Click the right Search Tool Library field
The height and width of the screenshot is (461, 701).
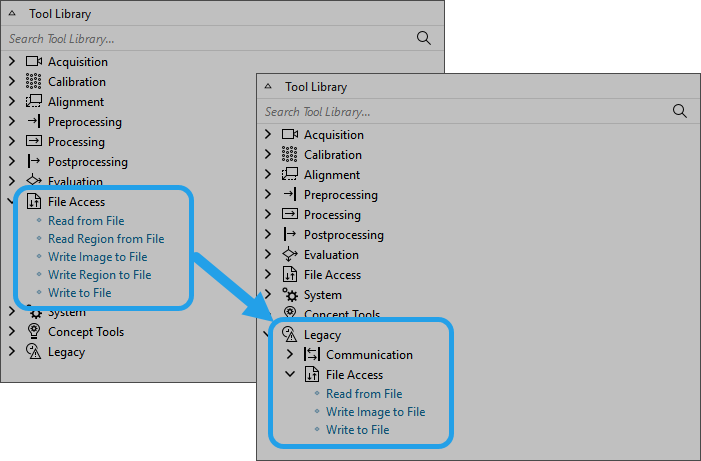coord(460,112)
